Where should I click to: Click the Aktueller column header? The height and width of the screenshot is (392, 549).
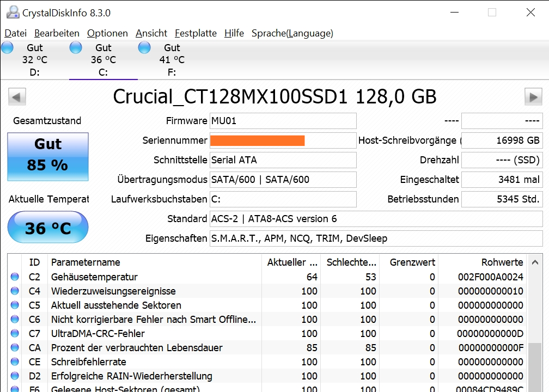pyautogui.click(x=291, y=262)
